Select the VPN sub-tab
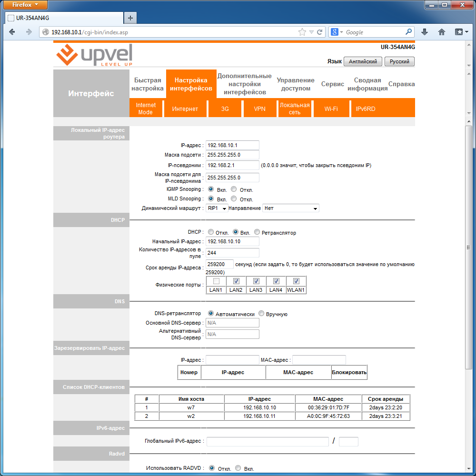The height and width of the screenshot is (476, 476). 259,109
